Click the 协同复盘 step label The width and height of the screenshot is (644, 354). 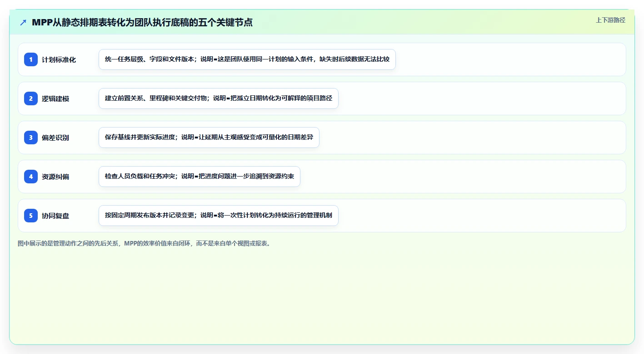[55, 216]
